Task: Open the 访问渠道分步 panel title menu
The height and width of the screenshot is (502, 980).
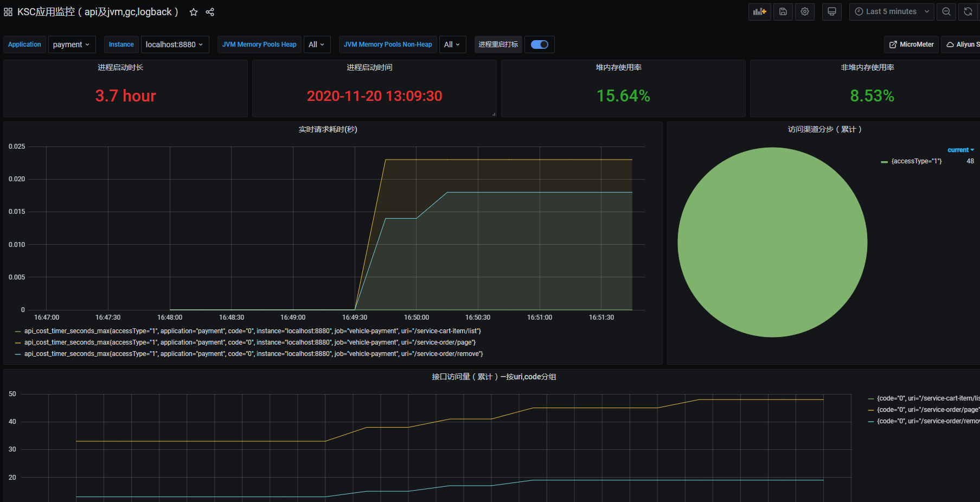Action: (x=825, y=129)
